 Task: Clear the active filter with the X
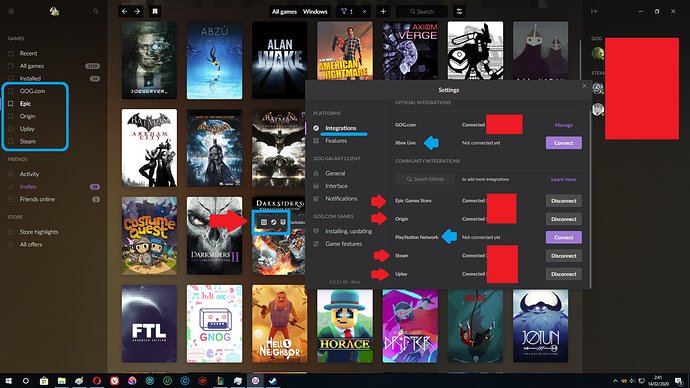[x=364, y=11]
